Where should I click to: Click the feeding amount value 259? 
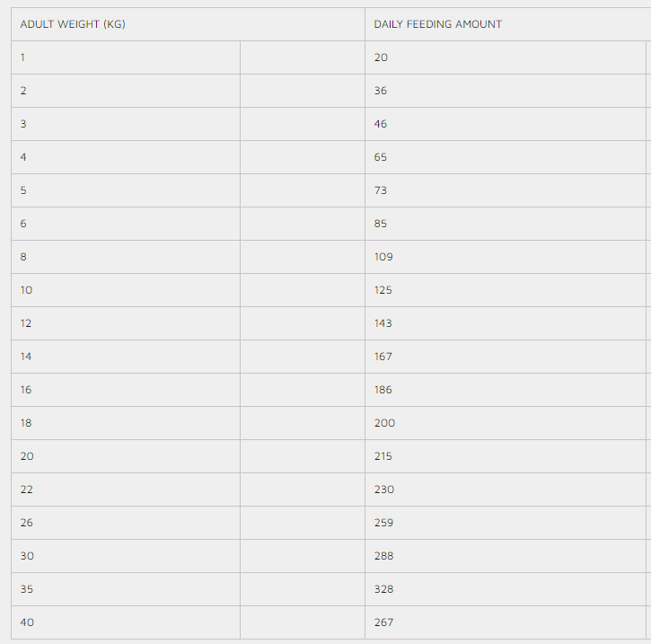[x=383, y=523]
